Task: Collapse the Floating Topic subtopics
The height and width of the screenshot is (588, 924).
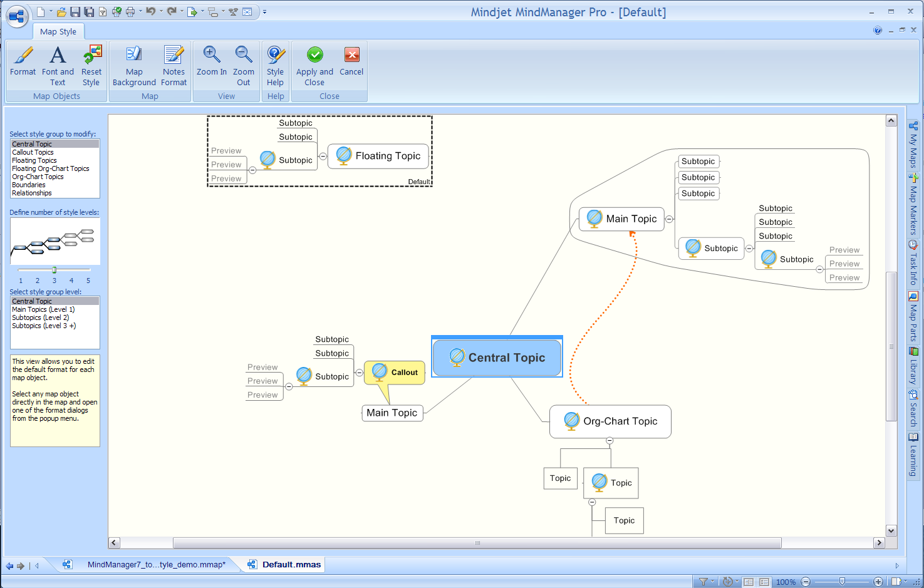Action: tap(323, 157)
